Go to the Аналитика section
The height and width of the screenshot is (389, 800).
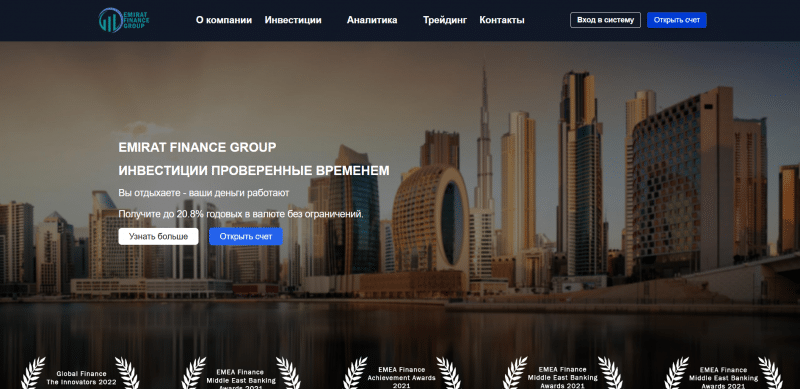372,20
